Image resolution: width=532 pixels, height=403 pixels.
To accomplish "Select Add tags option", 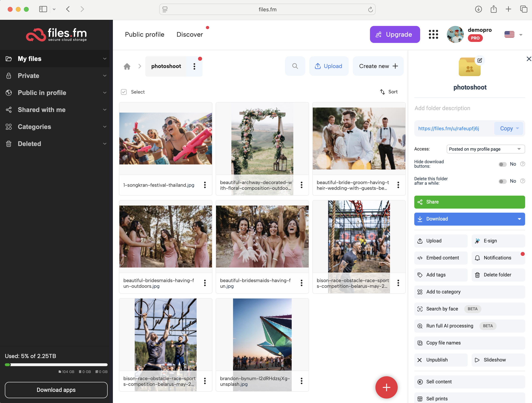I will (441, 275).
